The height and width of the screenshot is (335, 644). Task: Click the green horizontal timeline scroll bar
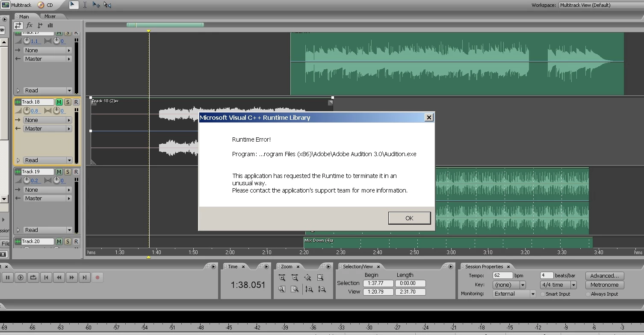(165, 25)
